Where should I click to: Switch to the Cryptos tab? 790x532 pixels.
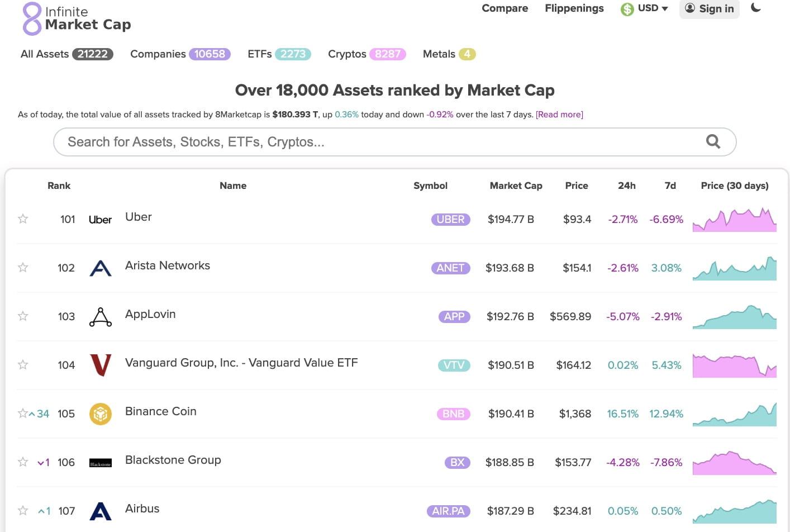pyautogui.click(x=367, y=54)
